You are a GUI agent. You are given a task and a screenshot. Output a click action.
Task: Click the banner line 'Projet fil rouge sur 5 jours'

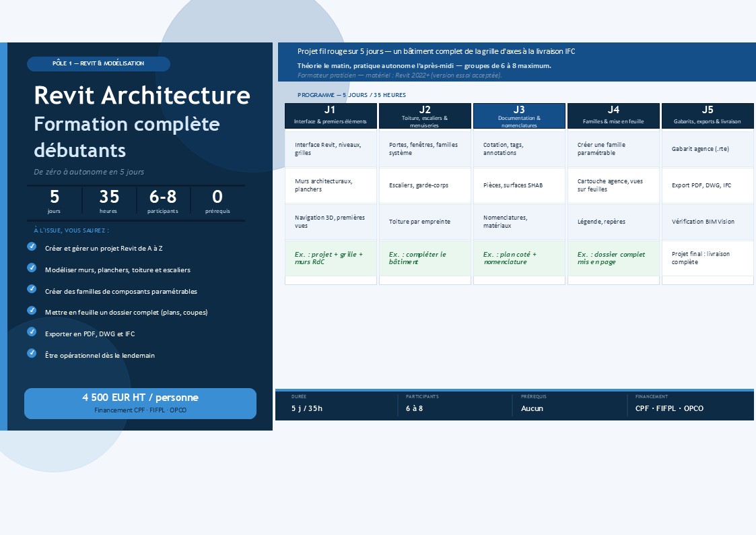[x=436, y=51]
